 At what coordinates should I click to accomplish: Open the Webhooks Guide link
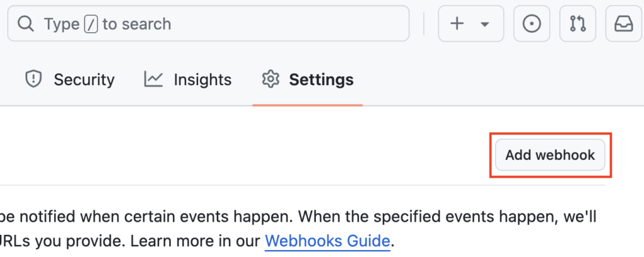click(327, 240)
